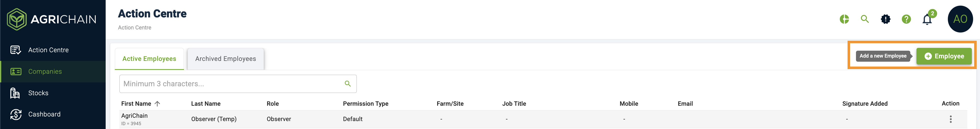
Task: Open the alert badge icon
Action: click(x=886, y=19)
